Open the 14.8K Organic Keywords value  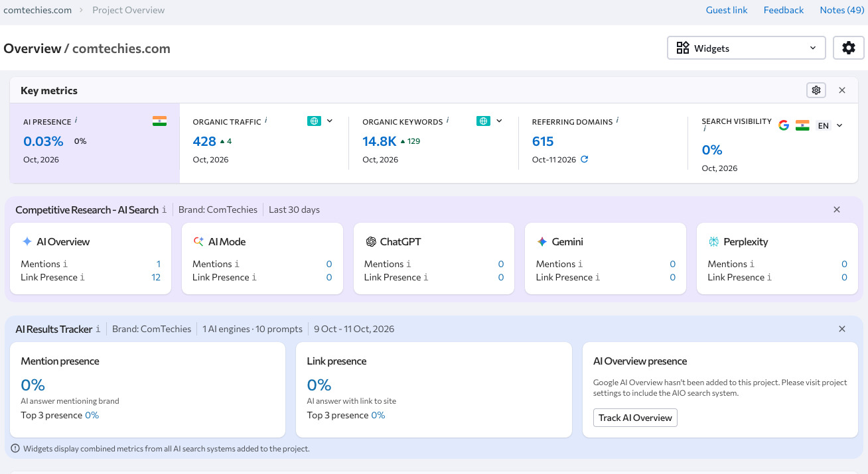380,141
